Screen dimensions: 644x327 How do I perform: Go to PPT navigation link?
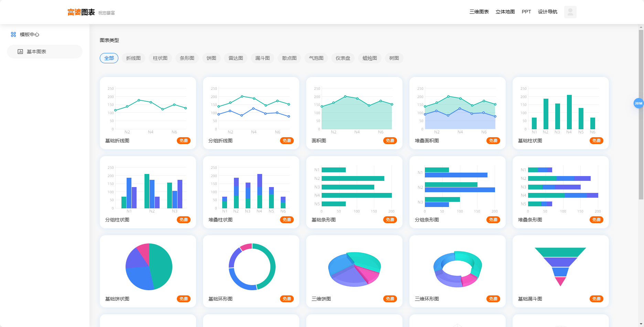[x=526, y=12]
